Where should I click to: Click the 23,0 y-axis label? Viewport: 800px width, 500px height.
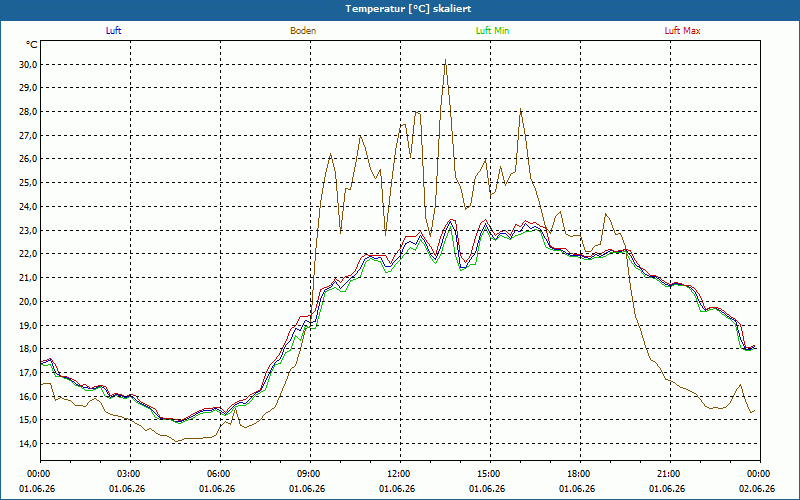(29, 231)
